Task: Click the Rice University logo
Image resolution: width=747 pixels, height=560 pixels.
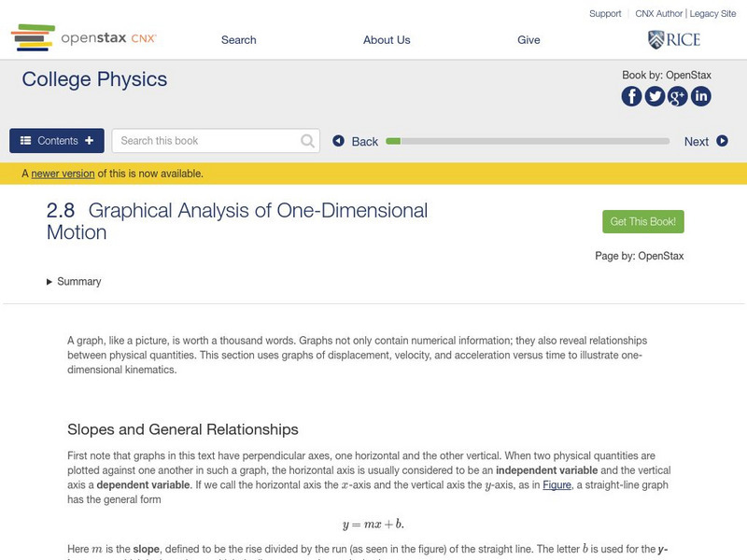Action: pos(673,39)
